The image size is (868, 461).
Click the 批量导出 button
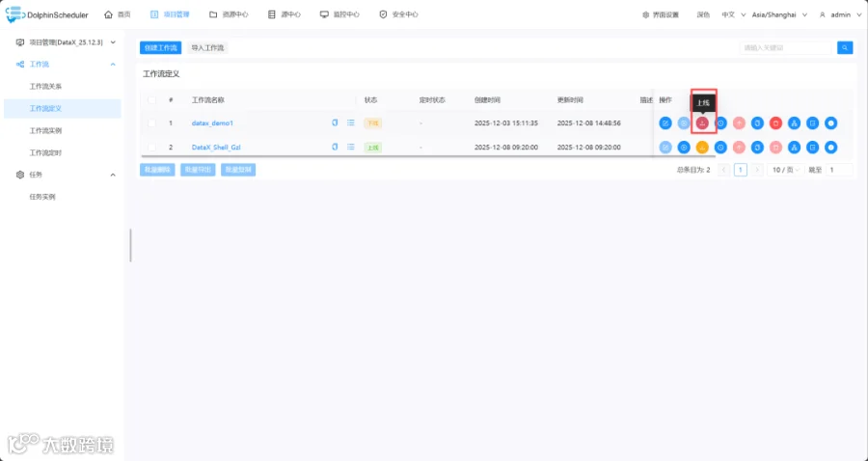(198, 170)
